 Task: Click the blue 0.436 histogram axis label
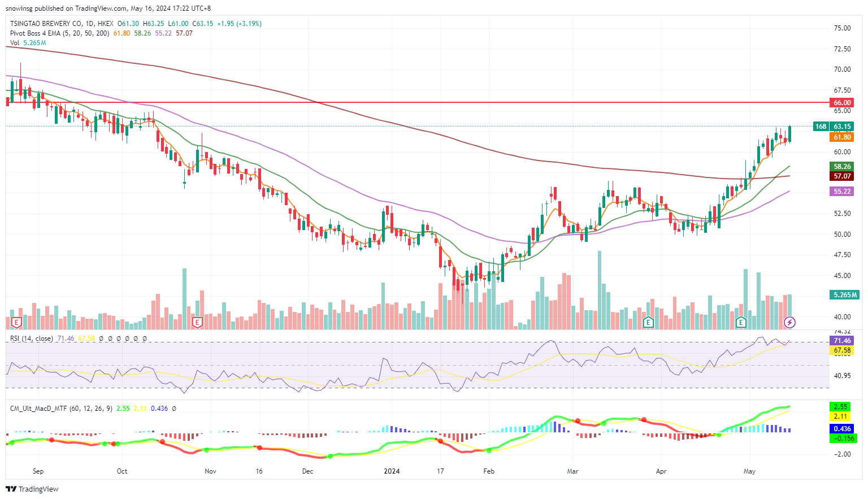[841, 429]
